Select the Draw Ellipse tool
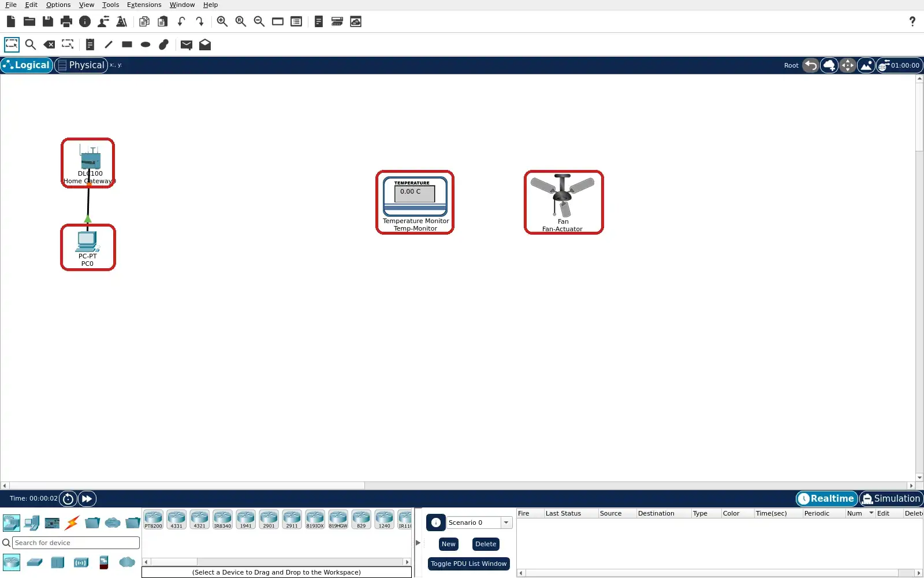924x578 pixels. pyautogui.click(x=146, y=45)
